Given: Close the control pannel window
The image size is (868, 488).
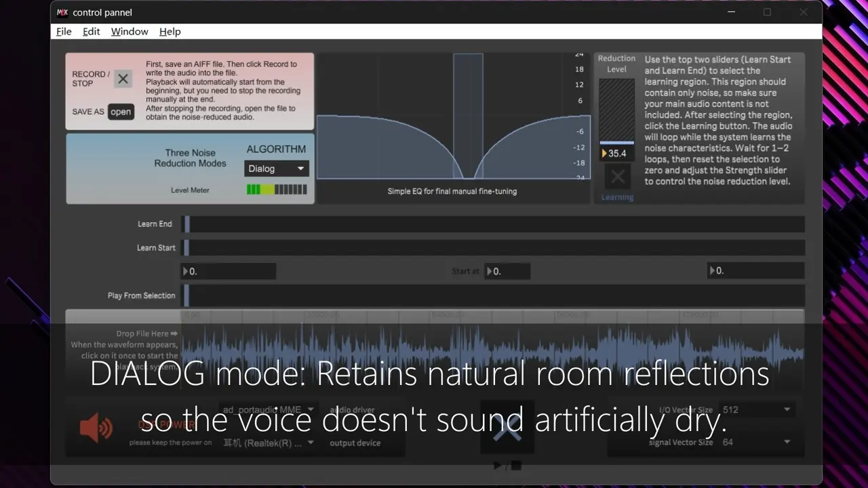Looking at the screenshot, I should tap(804, 12).
